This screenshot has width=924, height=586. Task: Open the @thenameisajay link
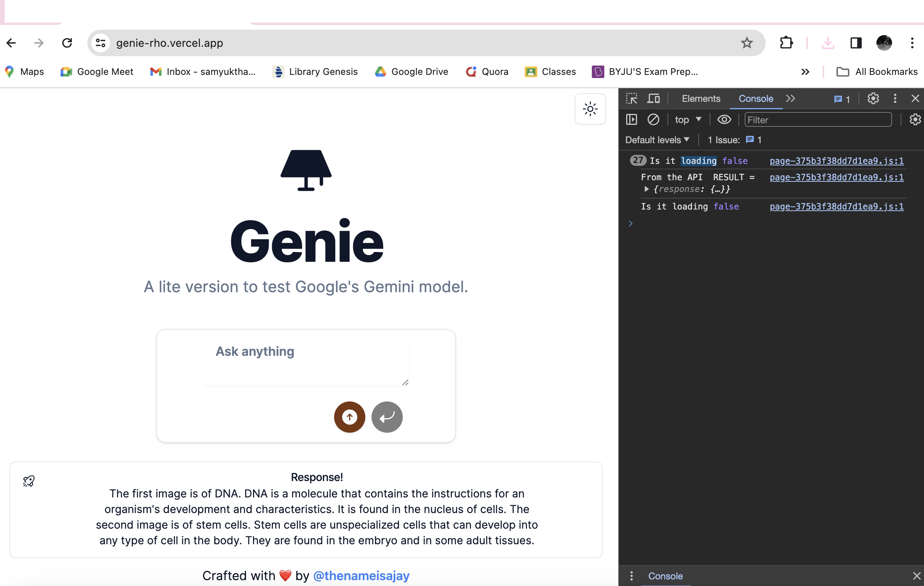pyautogui.click(x=361, y=575)
